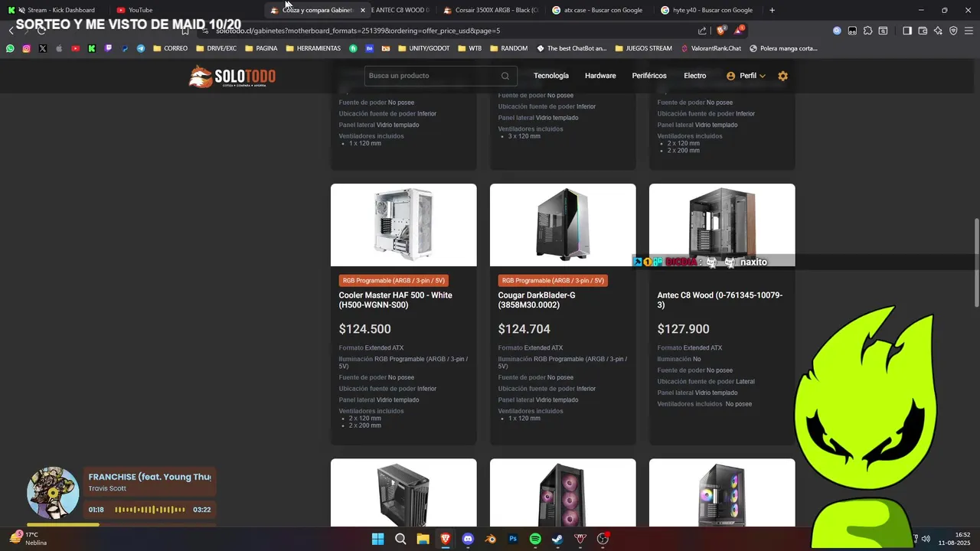Open taskbar Search
Image resolution: width=980 pixels, height=551 pixels.
pyautogui.click(x=400, y=539)
